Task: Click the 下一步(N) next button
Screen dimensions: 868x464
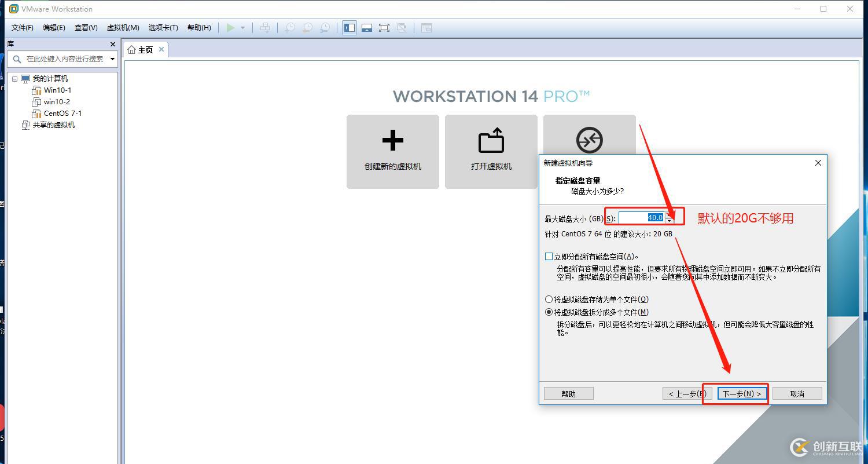Action: point(742,393)
